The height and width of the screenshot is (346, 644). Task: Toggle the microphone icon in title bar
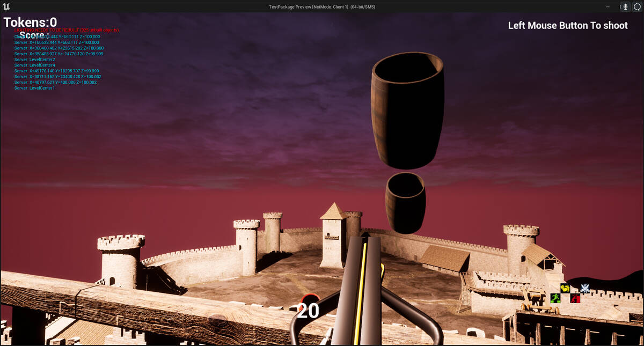point(625,6)
